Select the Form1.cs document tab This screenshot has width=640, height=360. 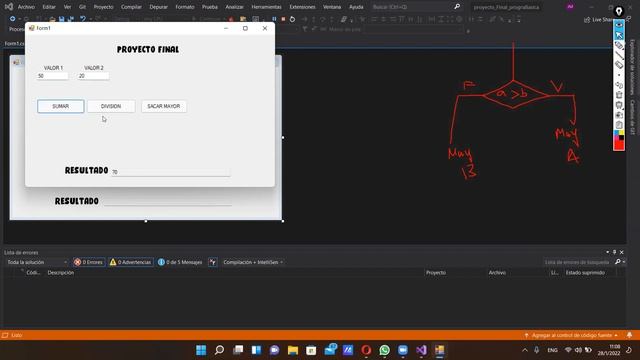coord(15,43)
